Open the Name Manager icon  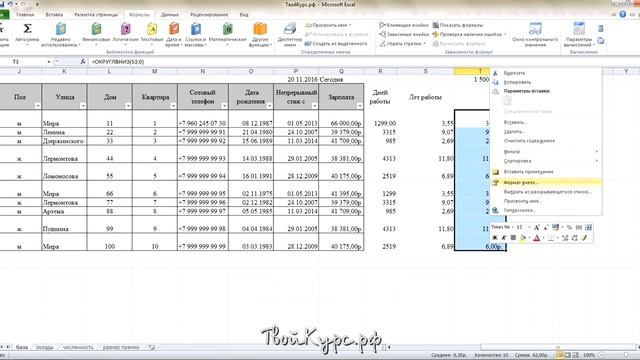290,29
